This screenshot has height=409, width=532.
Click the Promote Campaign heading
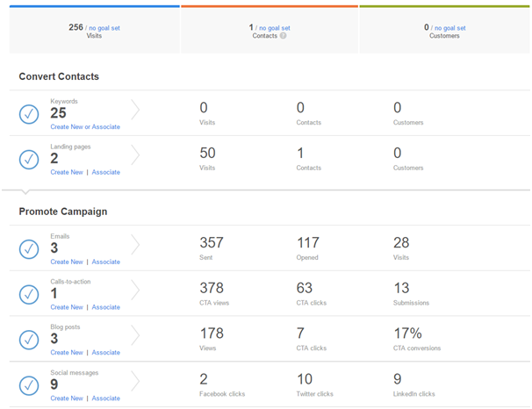click(63, 212)
